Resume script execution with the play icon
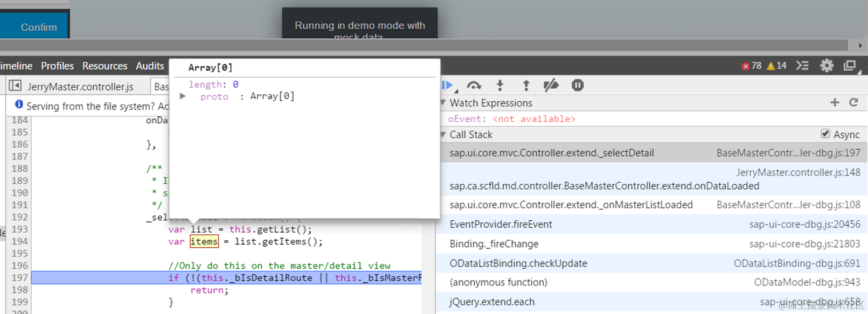This screenshot has width=868, height=314. pos(447,85)
